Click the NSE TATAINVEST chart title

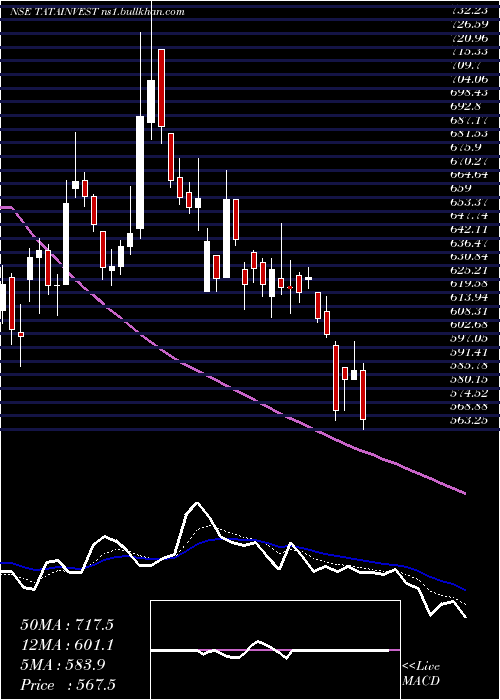point(97,12)
